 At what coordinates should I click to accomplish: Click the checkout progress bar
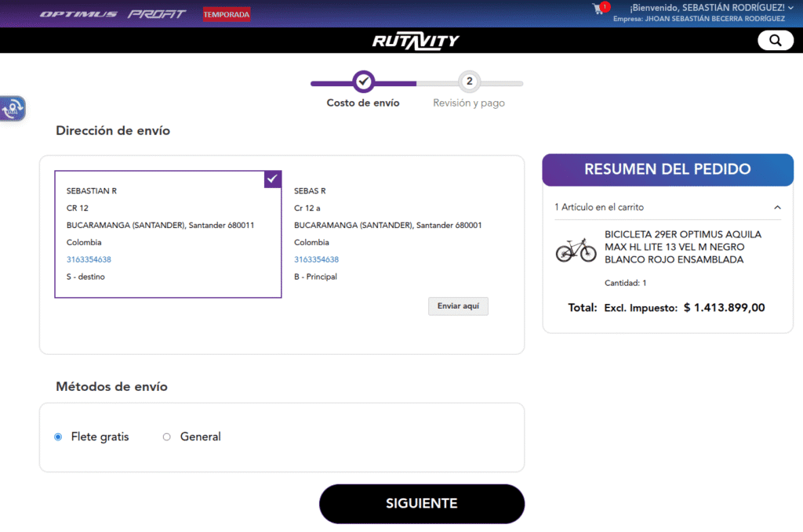pyautogui.click(x=416, y=83)
